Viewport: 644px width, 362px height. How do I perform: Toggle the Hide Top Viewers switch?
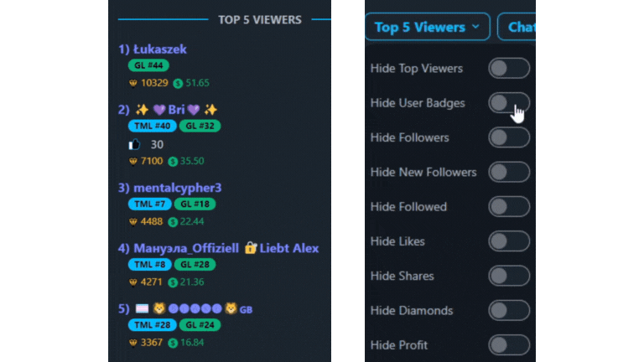[x=509, y=68]
